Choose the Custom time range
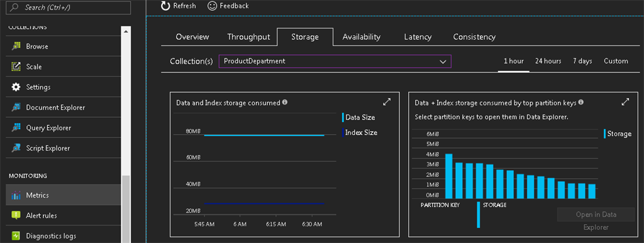Image resolution: width=644 pixels, height=243 pixels. coord(616,61)
